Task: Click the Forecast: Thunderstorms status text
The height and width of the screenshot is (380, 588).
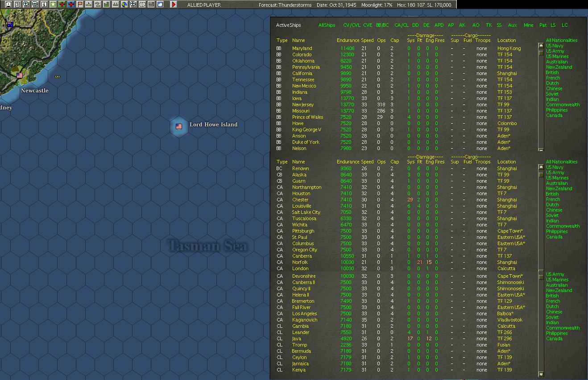Action: 286,5
